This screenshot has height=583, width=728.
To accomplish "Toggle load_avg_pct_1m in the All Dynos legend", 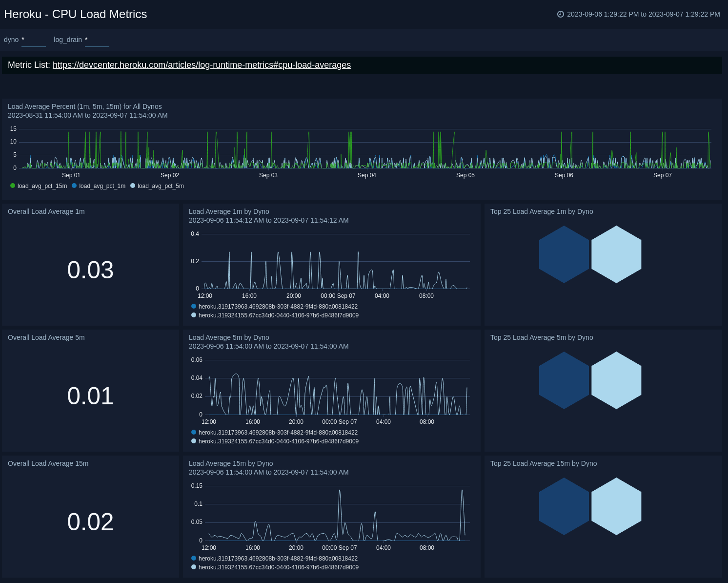I will [x=74, y=186].
